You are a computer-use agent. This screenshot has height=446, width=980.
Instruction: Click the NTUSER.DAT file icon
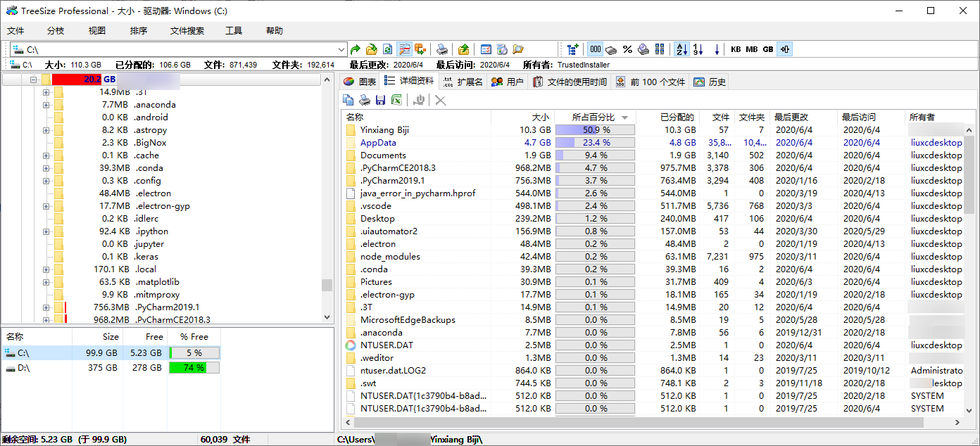[x=351, y=345]
